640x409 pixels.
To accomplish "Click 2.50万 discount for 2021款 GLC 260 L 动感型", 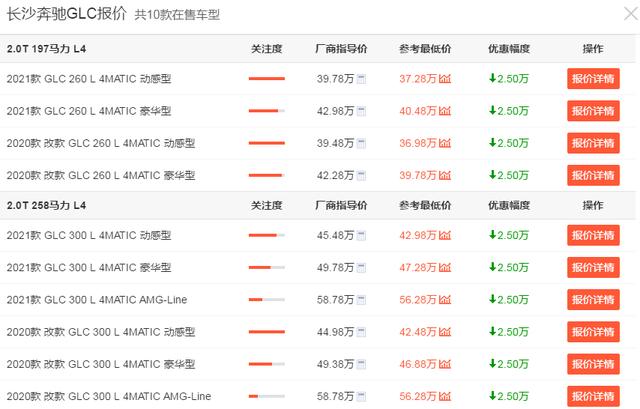I will tap(509, 78).
